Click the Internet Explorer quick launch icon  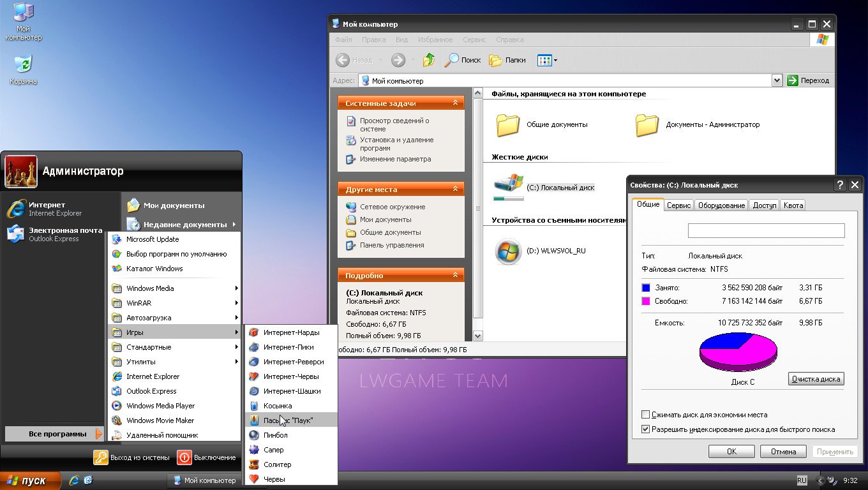[x=74, y=480]
